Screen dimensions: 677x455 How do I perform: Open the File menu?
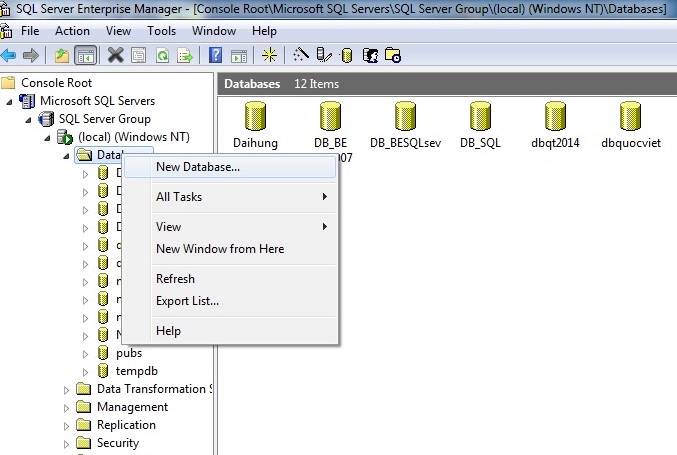click(x=30, y=31)
